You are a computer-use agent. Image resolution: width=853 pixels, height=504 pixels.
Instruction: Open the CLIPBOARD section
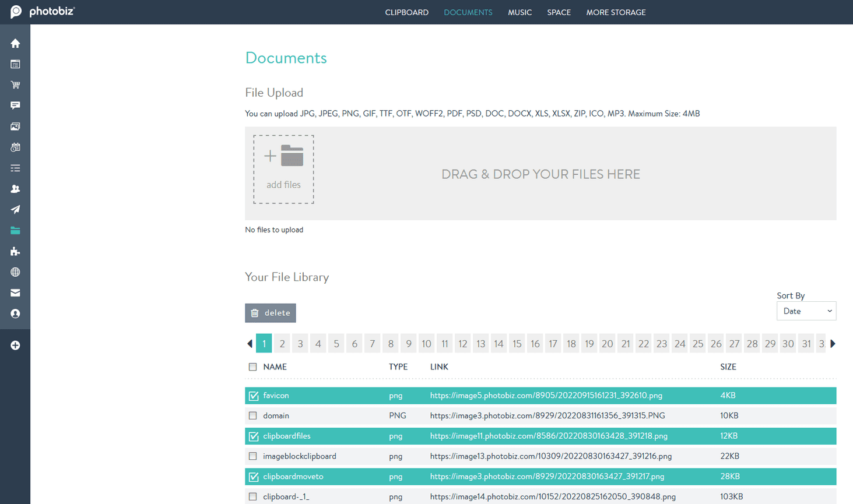tap(406, 12)
